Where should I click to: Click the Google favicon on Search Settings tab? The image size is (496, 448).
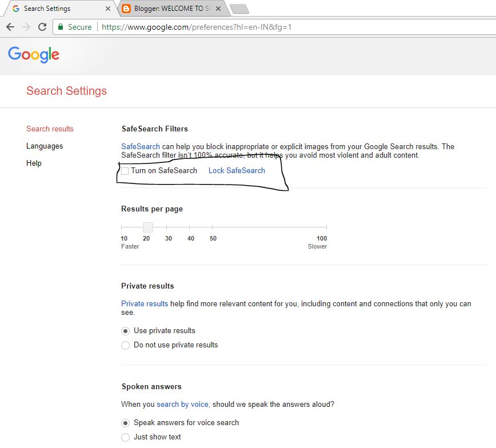click(16, 9)
